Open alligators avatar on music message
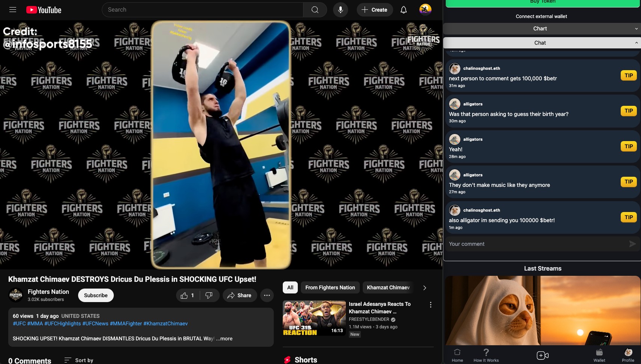Screen dimensions: 641x364 [455, 175]
